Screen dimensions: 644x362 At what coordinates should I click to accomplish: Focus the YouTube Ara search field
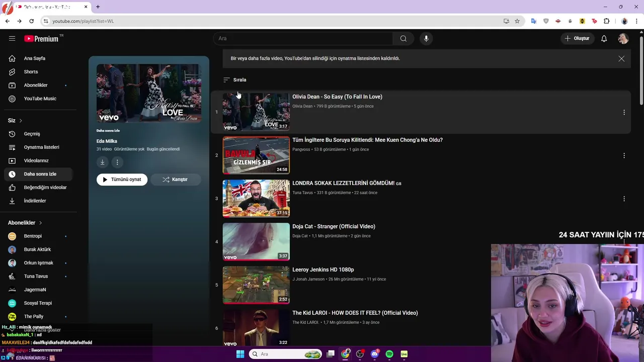coord(303,38)
